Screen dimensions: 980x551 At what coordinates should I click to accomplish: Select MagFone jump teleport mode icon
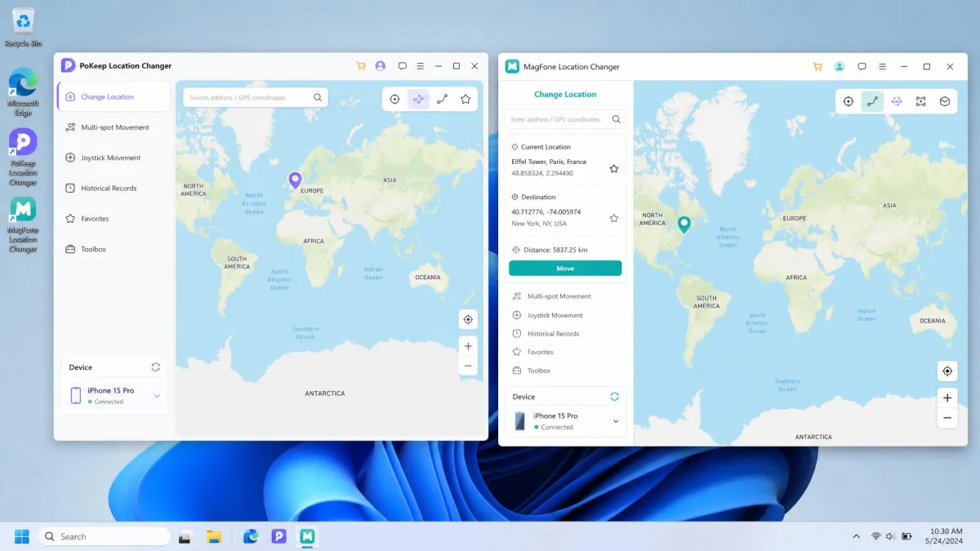(x=897, y=101)
